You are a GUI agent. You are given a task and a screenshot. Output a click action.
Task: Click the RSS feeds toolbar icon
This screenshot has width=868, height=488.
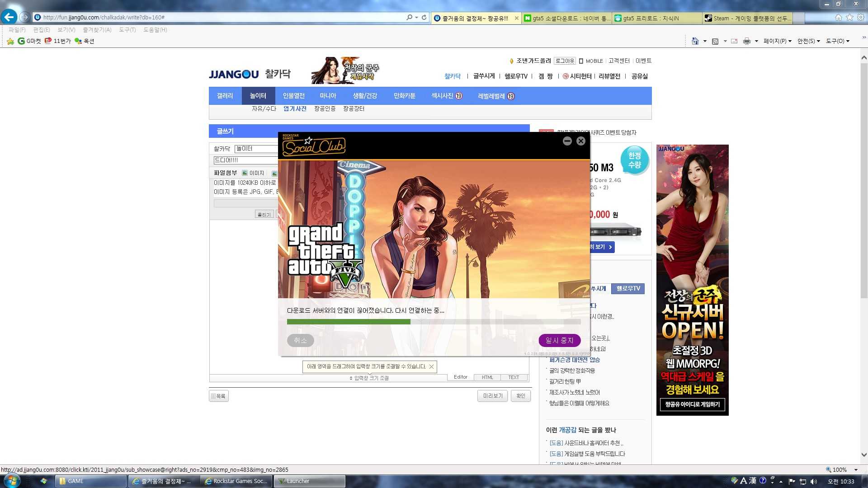coord(715,41)
